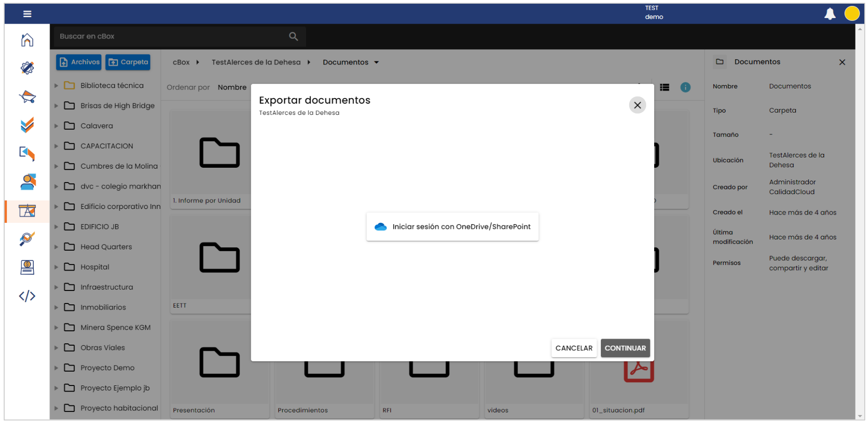Click the CONTINUAR button

pos(625,348)
